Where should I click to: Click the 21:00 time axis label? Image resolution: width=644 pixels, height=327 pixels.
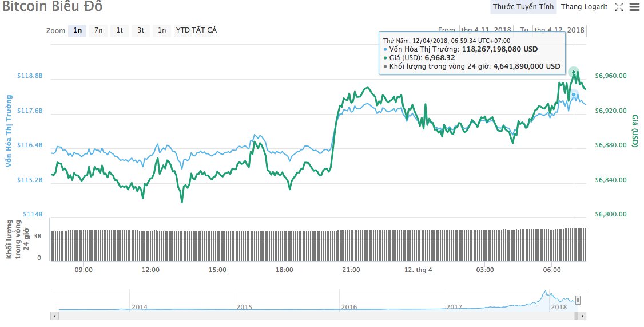click(x=351, y=270)
